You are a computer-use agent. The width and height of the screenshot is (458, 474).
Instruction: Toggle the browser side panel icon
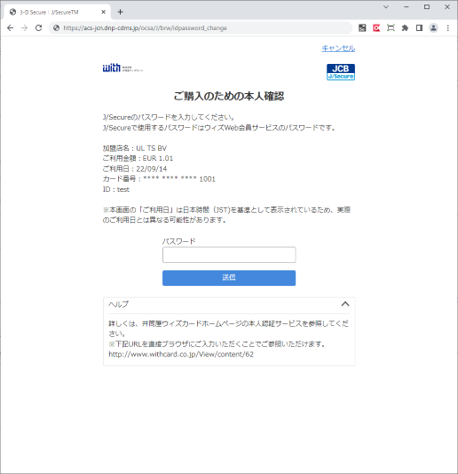pyautogui.click(x=419, y=28)
